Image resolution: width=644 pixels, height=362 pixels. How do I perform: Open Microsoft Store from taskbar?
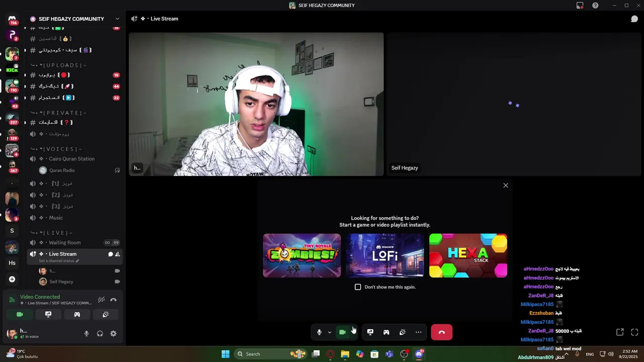(x=374, y=354)
